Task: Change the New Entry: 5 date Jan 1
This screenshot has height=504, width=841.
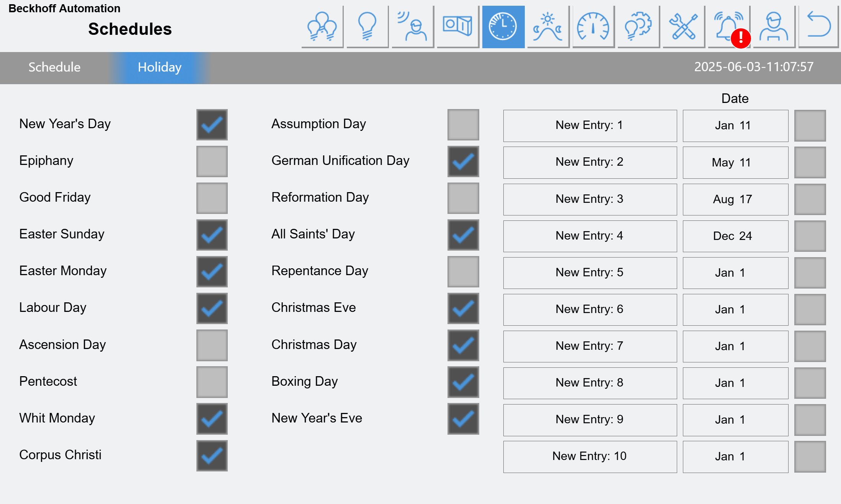Action: click(735, 273)
